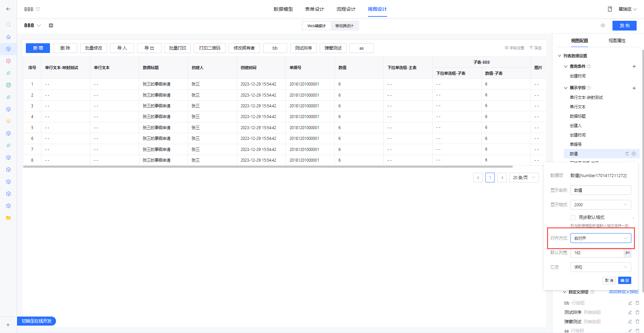Go to previous page arrow in pagination
Image resolution: width=644 pixels, height=333 pixels.
(x=478, y=178)
